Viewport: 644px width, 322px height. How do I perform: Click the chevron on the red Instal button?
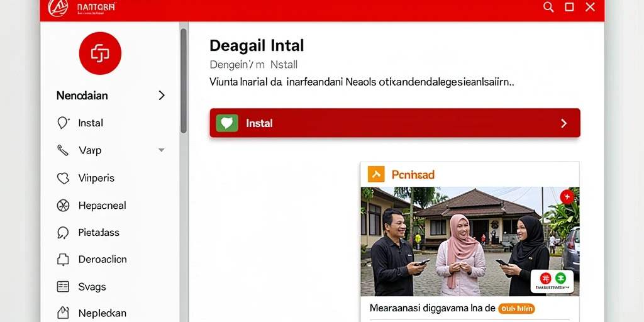pos(564,123)
